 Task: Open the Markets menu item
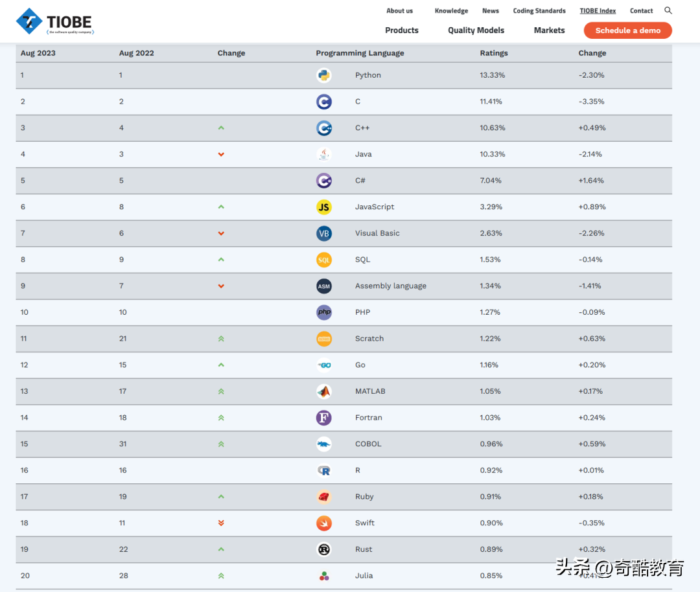tap(549, 30)
